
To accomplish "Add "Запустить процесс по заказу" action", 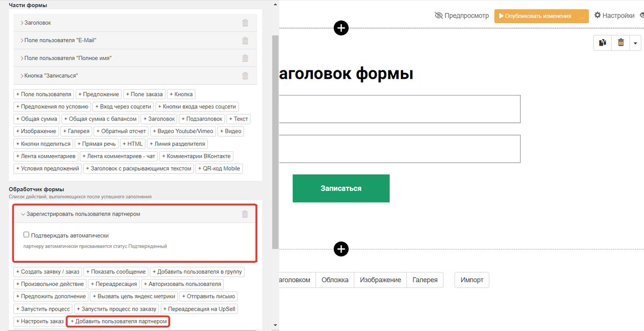I will point(116,309).
